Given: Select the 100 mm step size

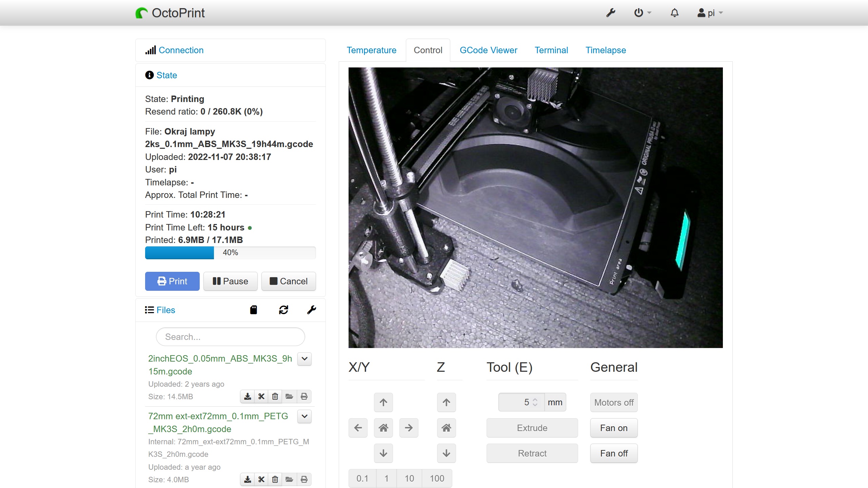Looking at the screenshot, I should [437, 478].
